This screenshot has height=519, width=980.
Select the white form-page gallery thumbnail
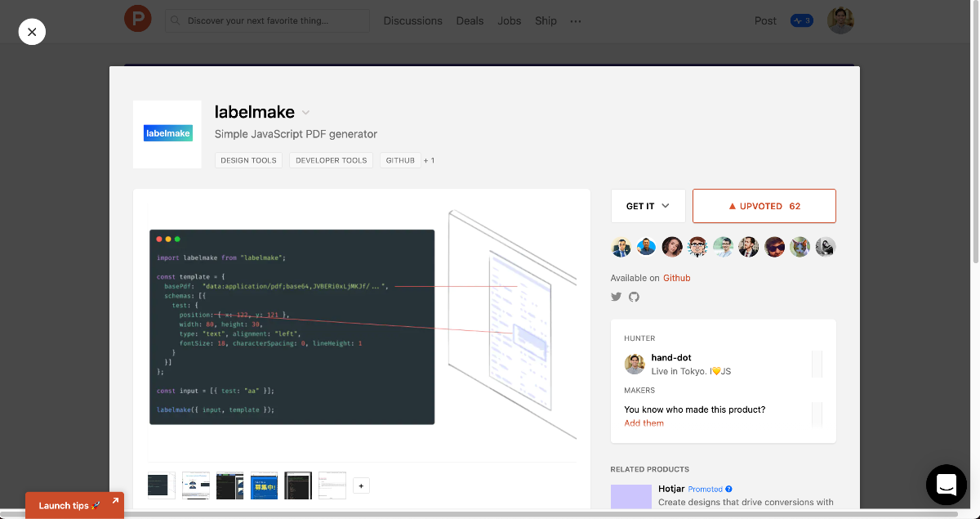pos(332,485)
